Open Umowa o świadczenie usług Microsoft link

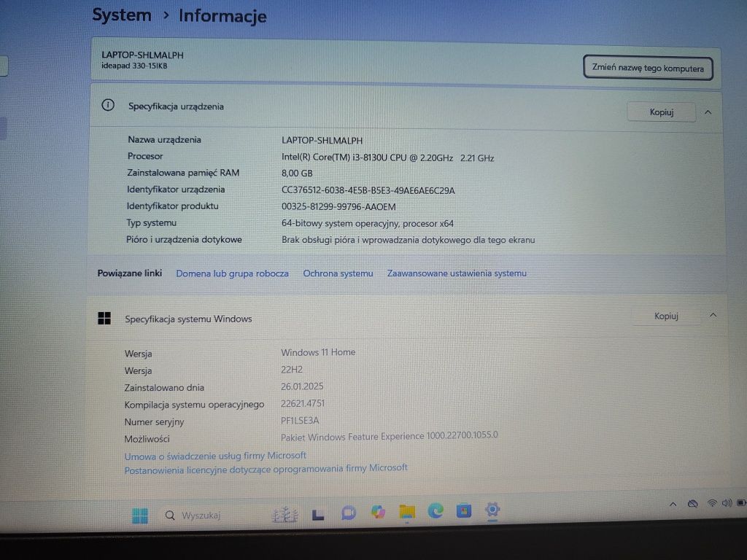coord(215,456)
